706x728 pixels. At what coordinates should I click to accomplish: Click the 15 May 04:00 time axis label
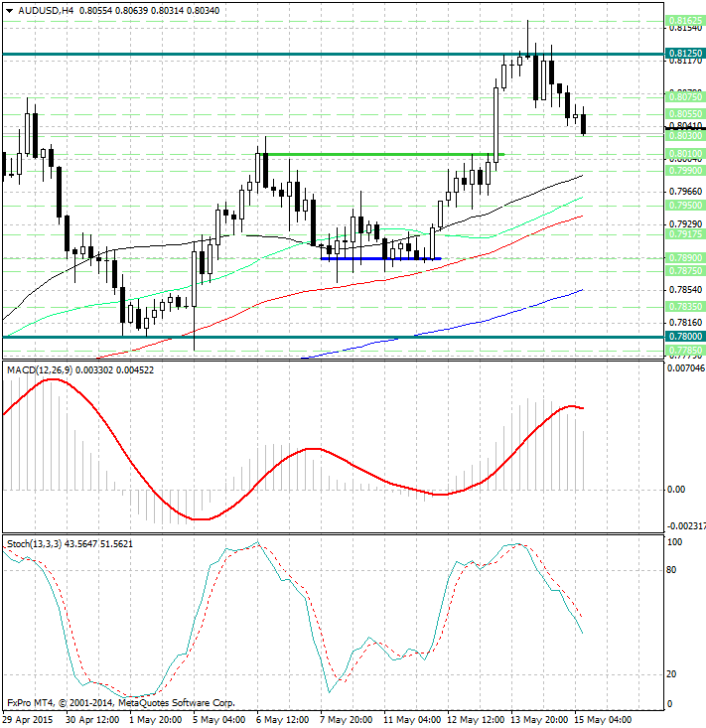(605, 718)
